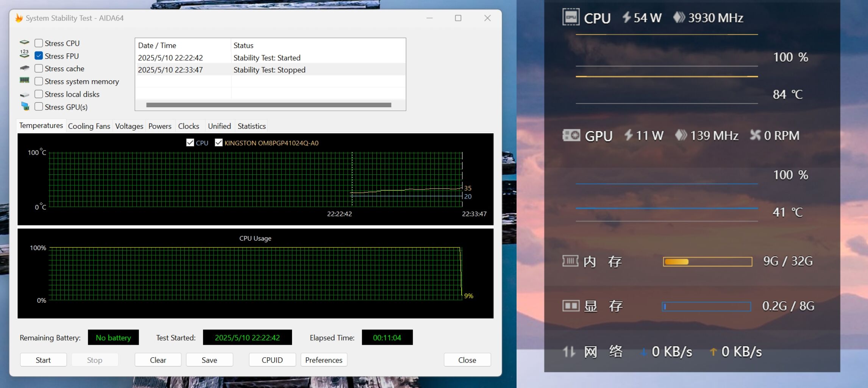868x388 pixels.
Task: Click the memory module icon in widget
Action: [x=570, y=261]
